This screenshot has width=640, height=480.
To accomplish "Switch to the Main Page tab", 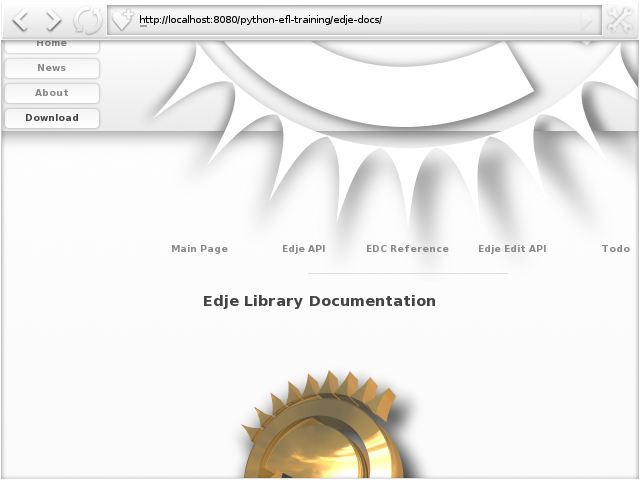I will click(x=200, y=249).
